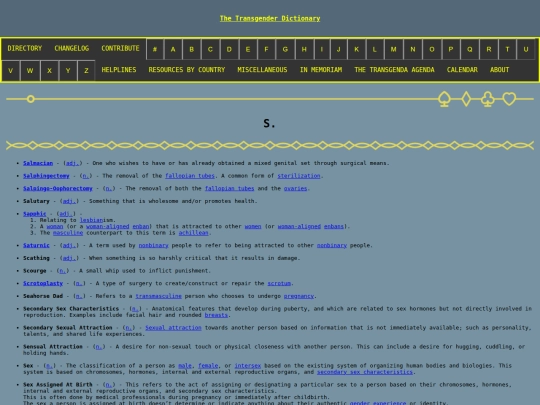540x405 pixels.
Task: Open the Salpingo-Oophorectomy entry link
Action: point(58,189)
